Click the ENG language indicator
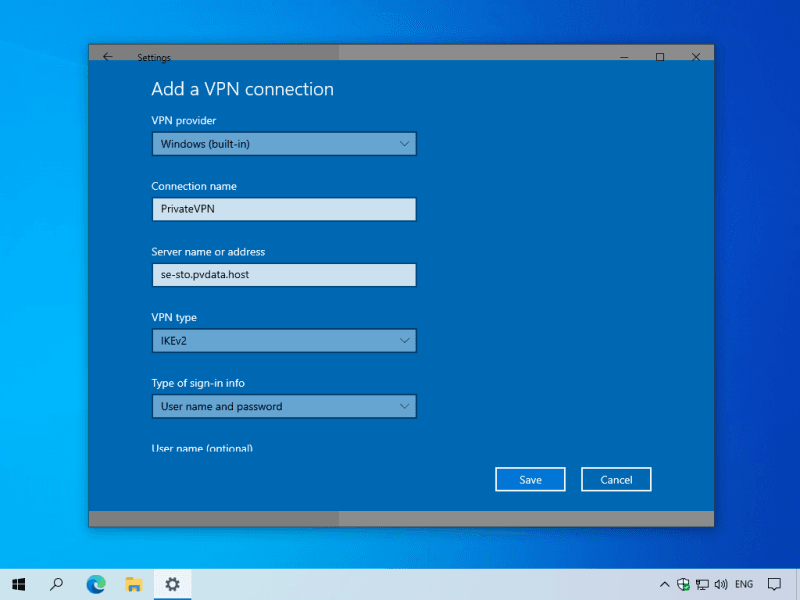 (744, 584)
